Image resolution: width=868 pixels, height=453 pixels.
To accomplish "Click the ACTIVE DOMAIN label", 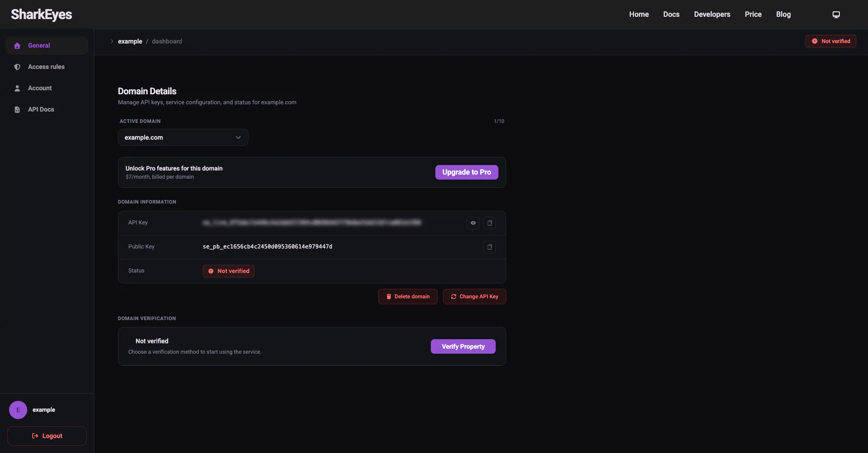I will click(140, 121).
